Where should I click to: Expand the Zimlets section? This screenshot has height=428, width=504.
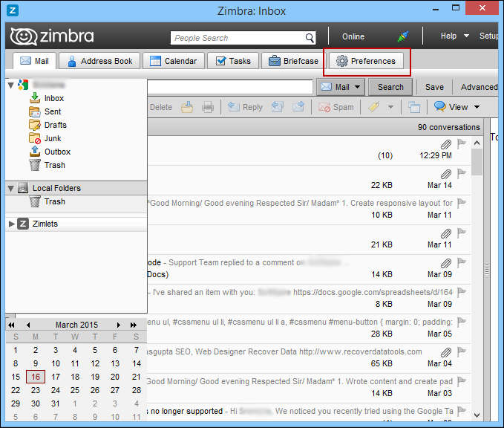(12, 224)
